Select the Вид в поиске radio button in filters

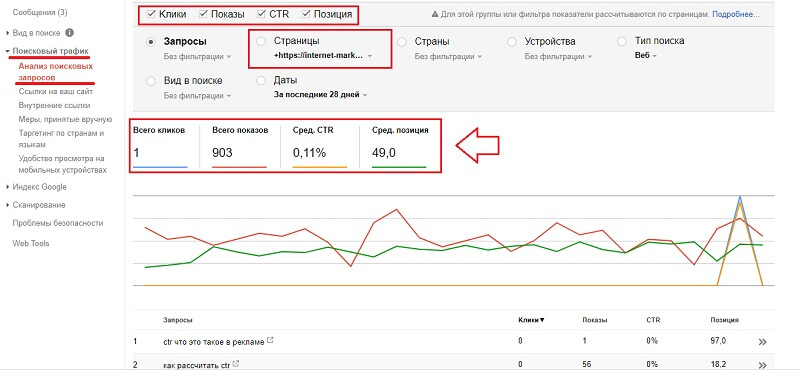pyautogui.click(x=151, y=81)
